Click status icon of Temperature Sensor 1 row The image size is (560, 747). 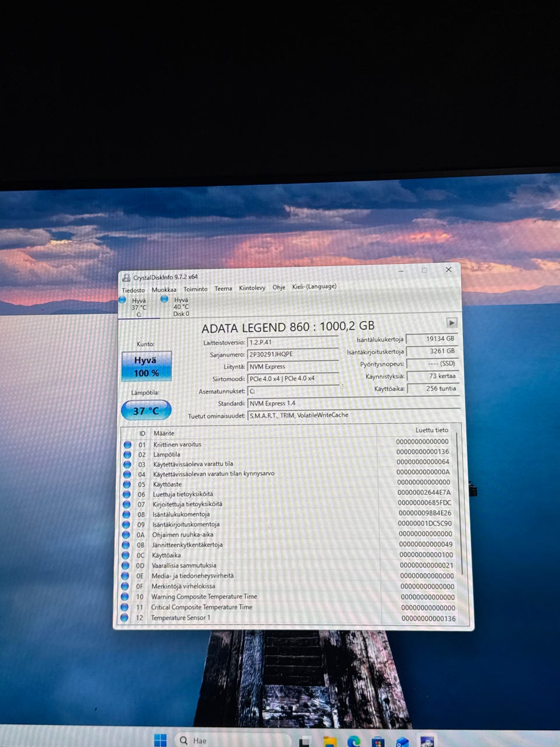[124, 618]
